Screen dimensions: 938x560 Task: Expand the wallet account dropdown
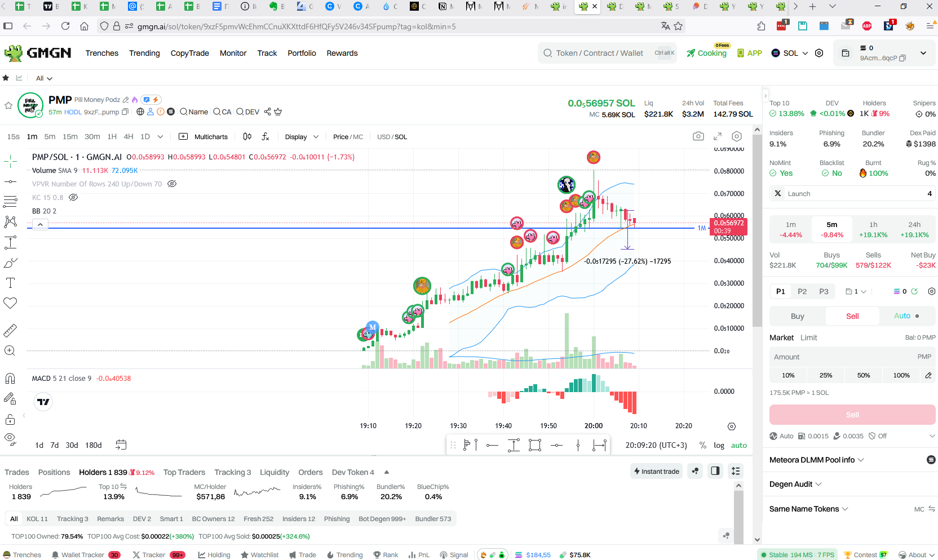[x=923, y=53]
